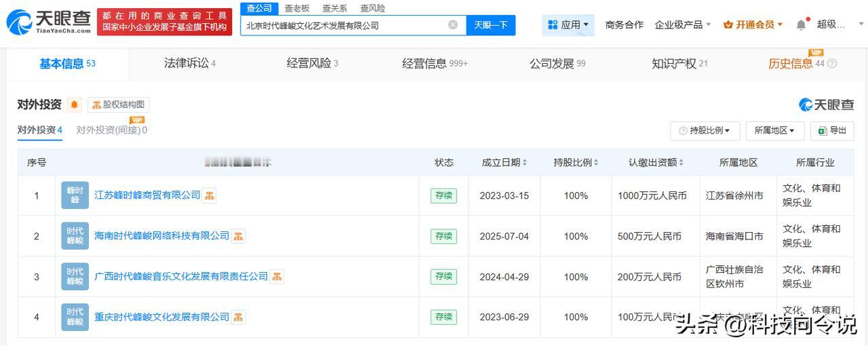The height and width of the screenshot is (346, 868).
Task: Expand the 企业级产品 menu
Action: [683, 24]
